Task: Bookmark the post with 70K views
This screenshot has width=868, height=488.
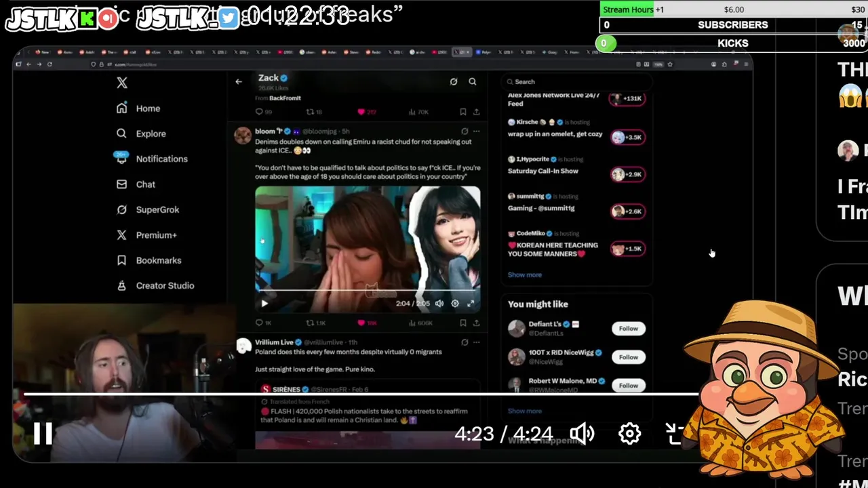Action: click(463, 112)
